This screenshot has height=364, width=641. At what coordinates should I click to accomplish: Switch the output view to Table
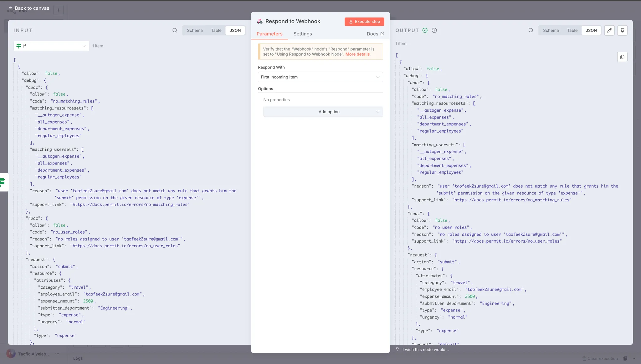572,30
